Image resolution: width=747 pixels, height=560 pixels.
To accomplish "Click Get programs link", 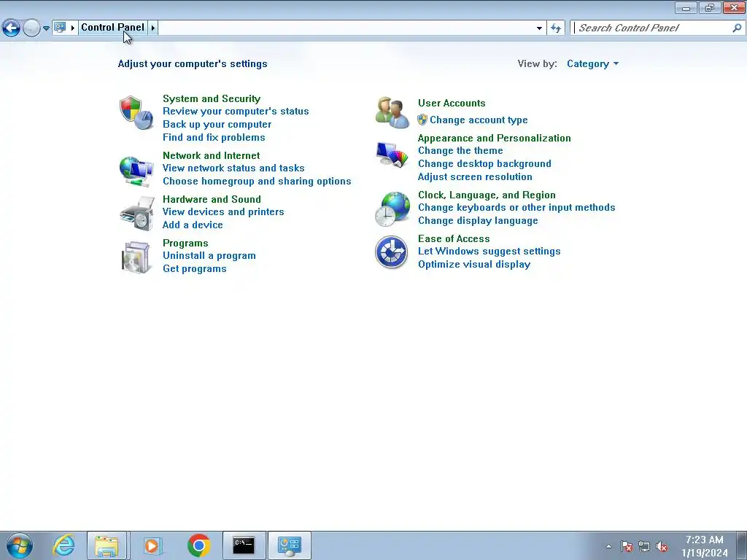I will (x=195, y=268).
